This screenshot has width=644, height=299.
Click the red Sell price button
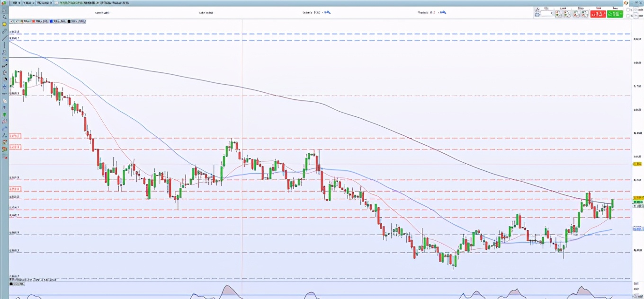click(598, 14)
